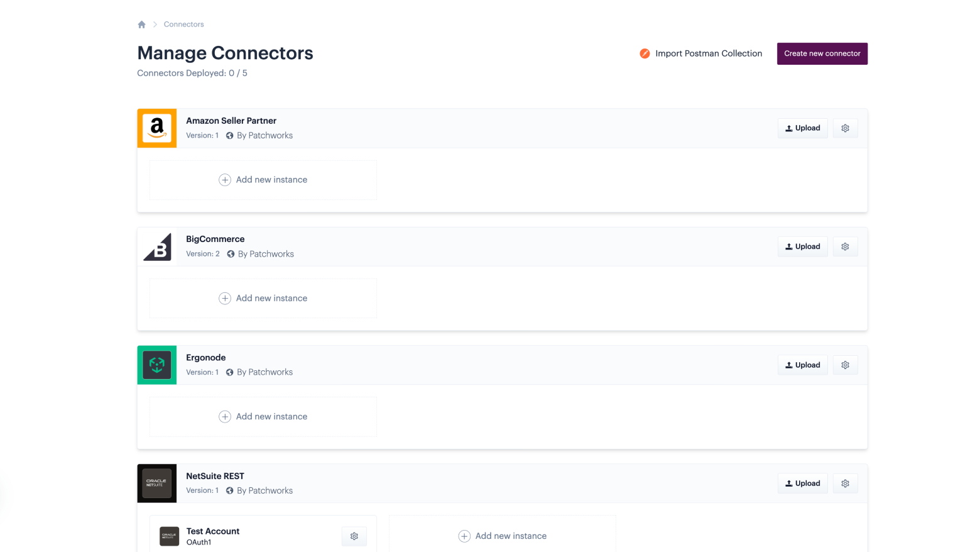Screen dimensions: 980x552
Task: Upload to Ergonode connector
Action: click(x=802, y=365)
